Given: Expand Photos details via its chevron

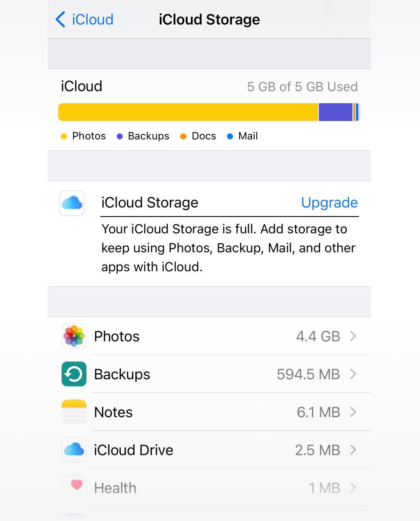Looking at the screenshot, I should (x=353, y=336).
